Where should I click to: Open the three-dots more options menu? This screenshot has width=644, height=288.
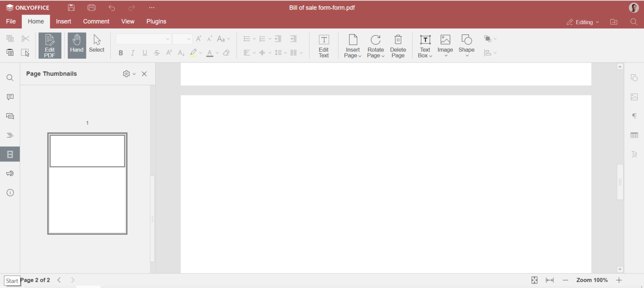[152, 8]
